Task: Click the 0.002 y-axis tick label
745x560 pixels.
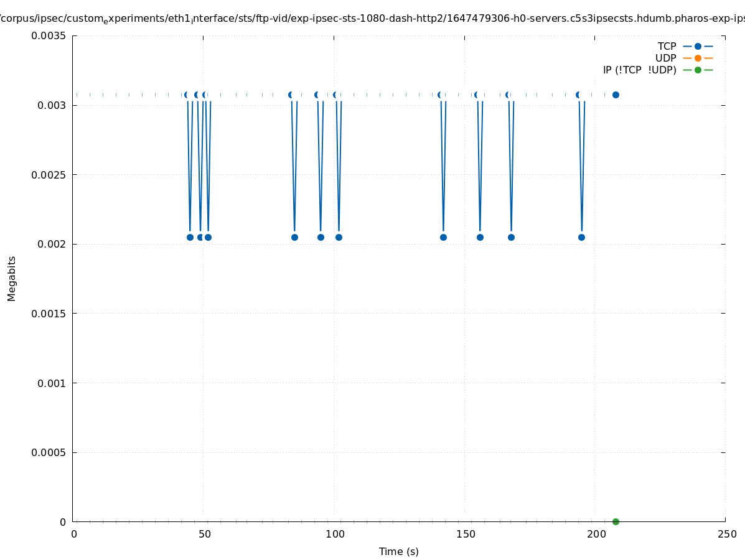Action: (x=51, y=244)
